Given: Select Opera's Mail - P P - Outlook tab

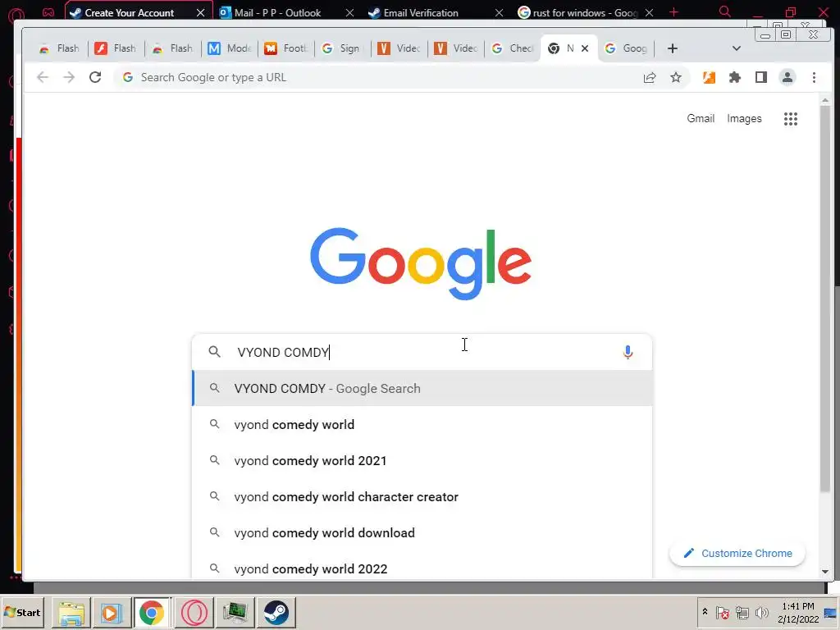Looking at the screenshot, I should pyautogui.click(x=277, y=12).
